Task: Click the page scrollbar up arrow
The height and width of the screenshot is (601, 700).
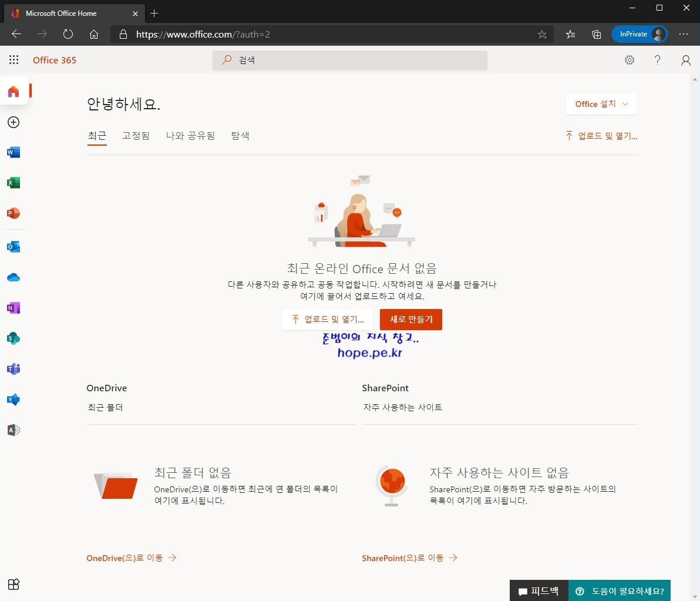Action: [x=695, y=79]
